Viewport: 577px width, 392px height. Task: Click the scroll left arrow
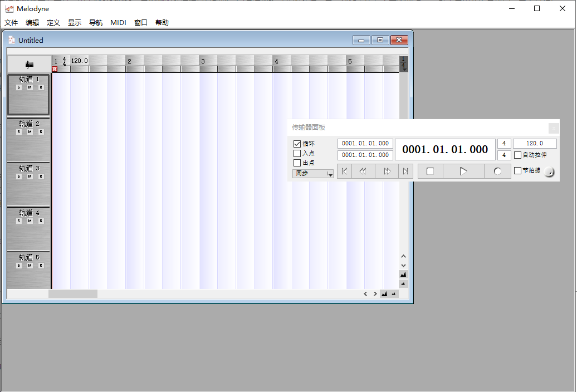click(365, 294)
